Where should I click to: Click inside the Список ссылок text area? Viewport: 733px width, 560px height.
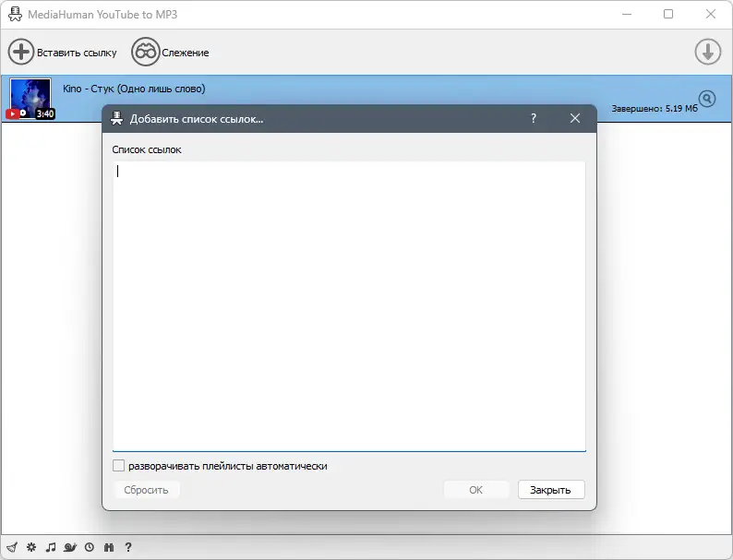349,306
